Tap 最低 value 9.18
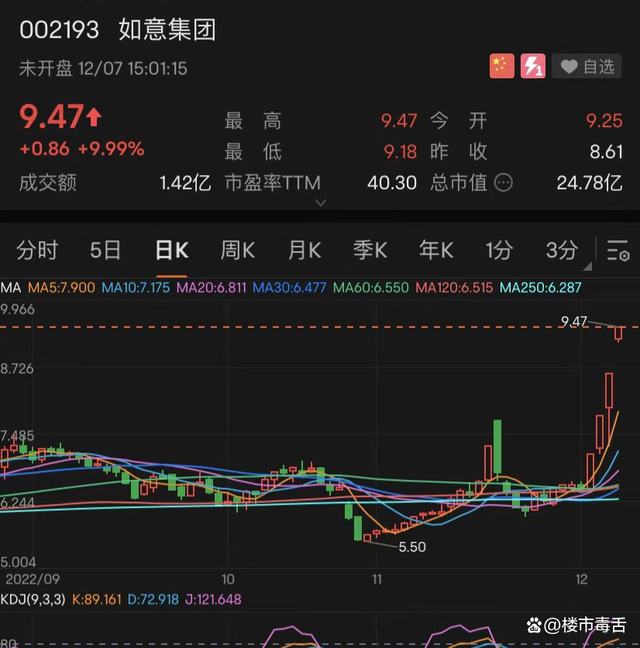 (x=400, y=152)
